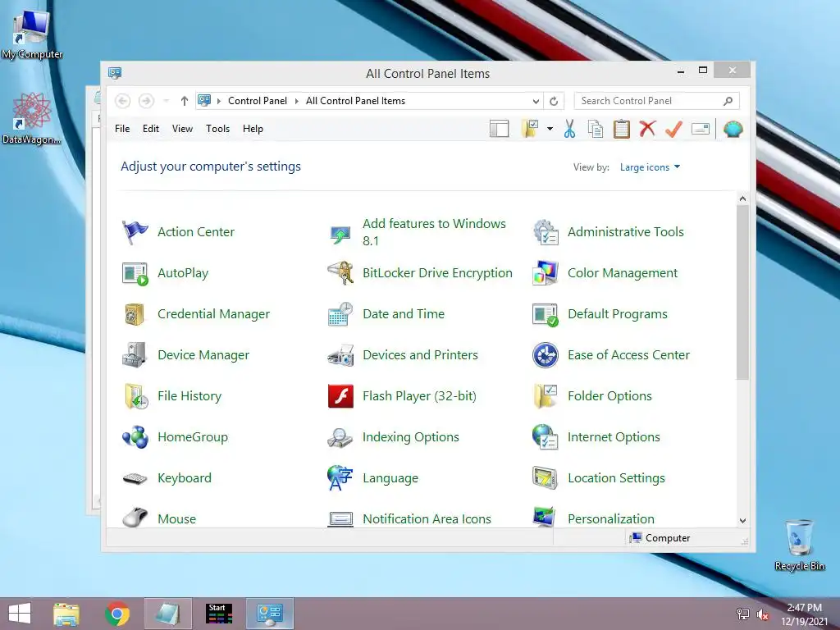Open the File menu
840x630 pixels.
[122, 129]
